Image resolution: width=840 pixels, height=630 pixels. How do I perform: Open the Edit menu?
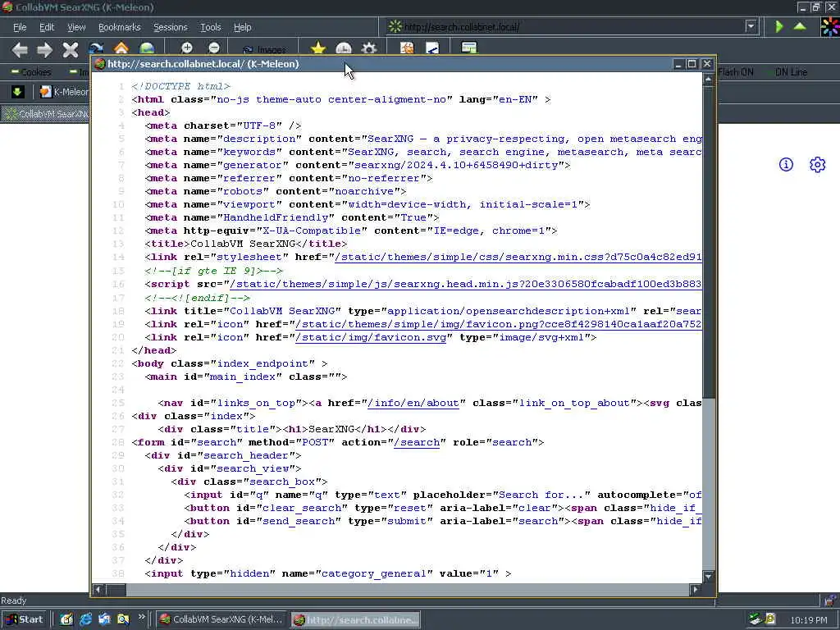[47, 27]
